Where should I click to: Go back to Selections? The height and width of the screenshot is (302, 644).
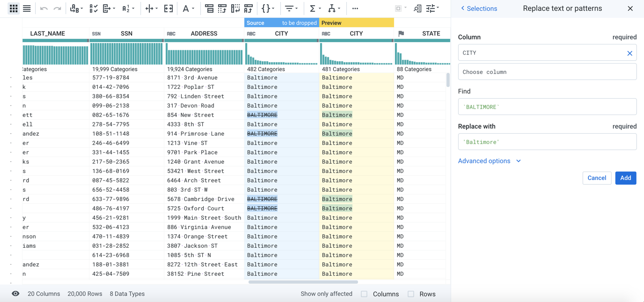[x=479, y=8]
